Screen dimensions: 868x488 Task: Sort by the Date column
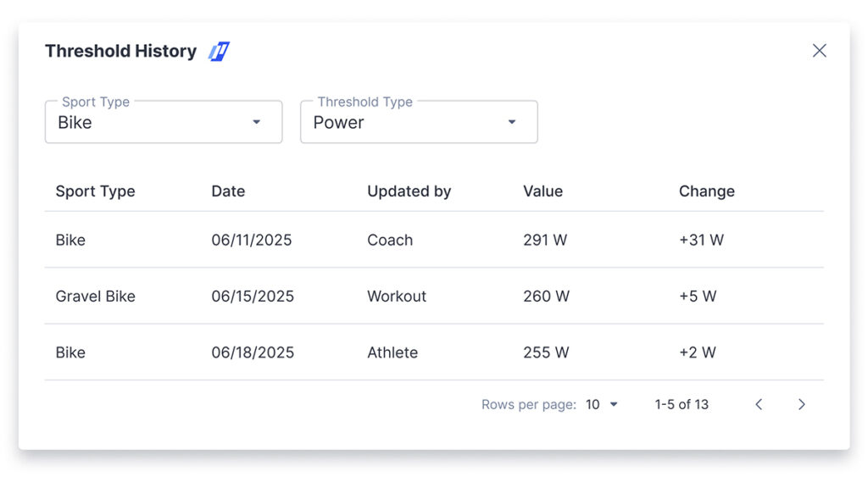click(228, 191)
